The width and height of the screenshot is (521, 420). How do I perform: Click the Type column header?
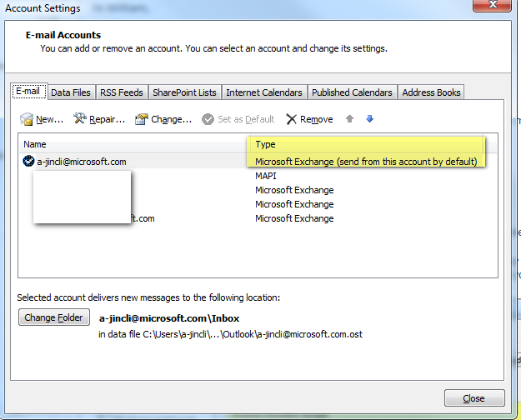[x=265, y=144]
